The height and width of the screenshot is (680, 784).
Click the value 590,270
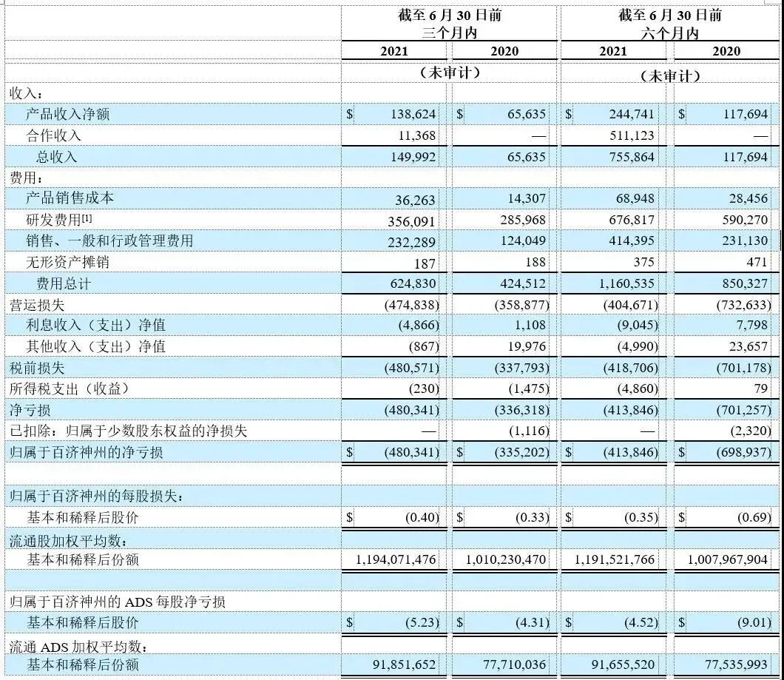745,220
